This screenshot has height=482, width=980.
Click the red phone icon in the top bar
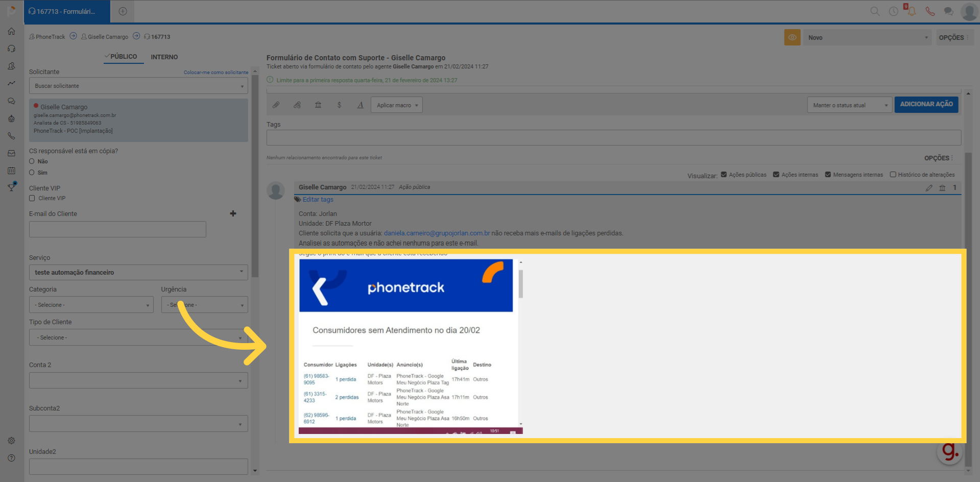930,11
